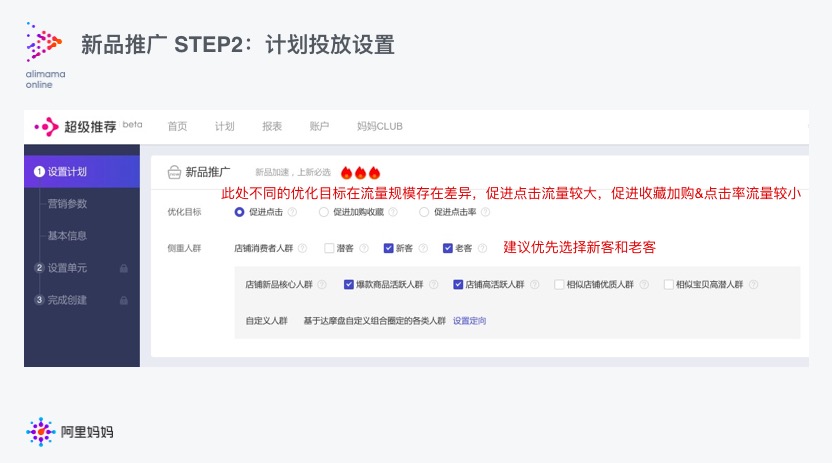Open help icon next to 促进加购收藏

point(393,212)
